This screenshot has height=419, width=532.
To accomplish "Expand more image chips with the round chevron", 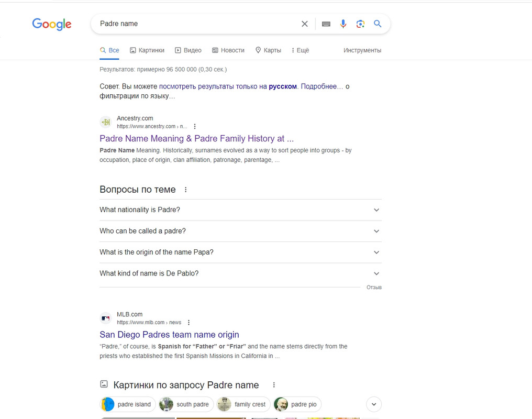I will pyautogui.click(x=374, y=404).
